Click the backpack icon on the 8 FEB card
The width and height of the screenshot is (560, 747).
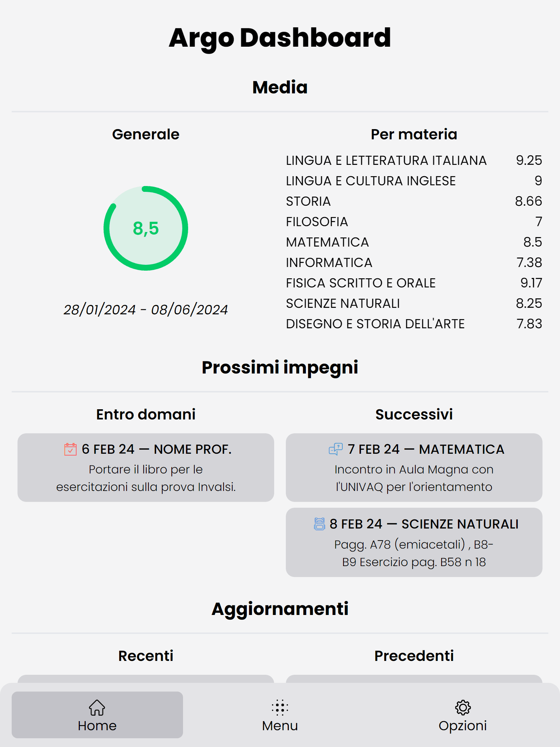pos(319,524)
